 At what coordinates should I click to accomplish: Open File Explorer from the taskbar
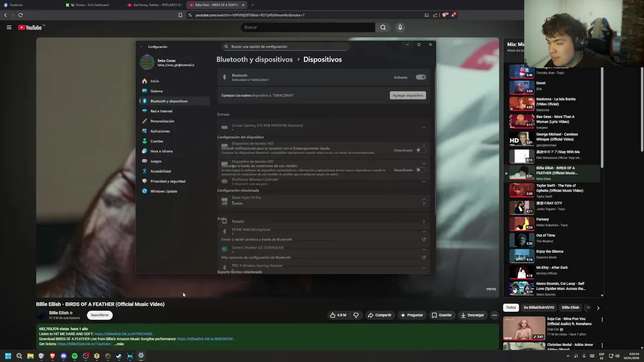click(30, 356)
